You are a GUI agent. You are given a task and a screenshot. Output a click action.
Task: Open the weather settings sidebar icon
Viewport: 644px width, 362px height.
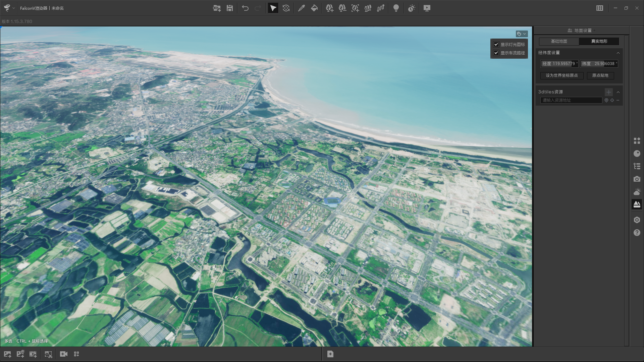637,192
